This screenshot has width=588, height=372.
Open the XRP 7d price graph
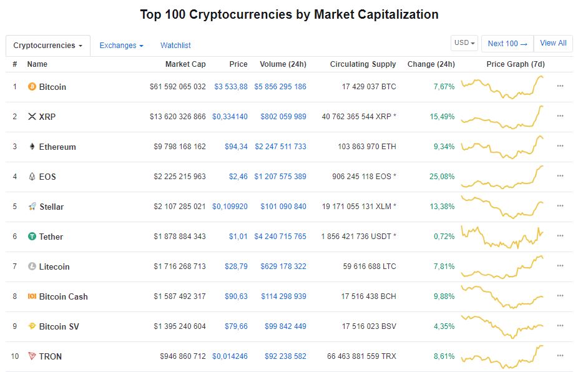502,117
